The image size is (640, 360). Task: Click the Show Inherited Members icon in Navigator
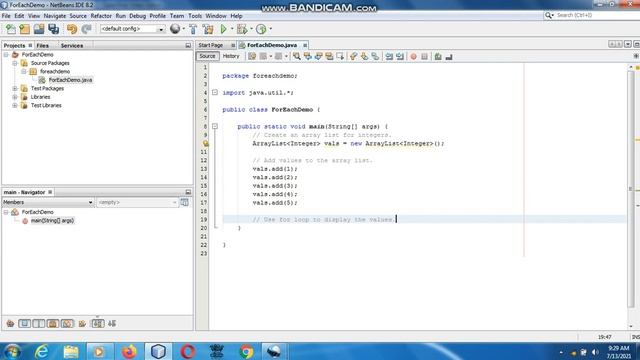[10, 324]
